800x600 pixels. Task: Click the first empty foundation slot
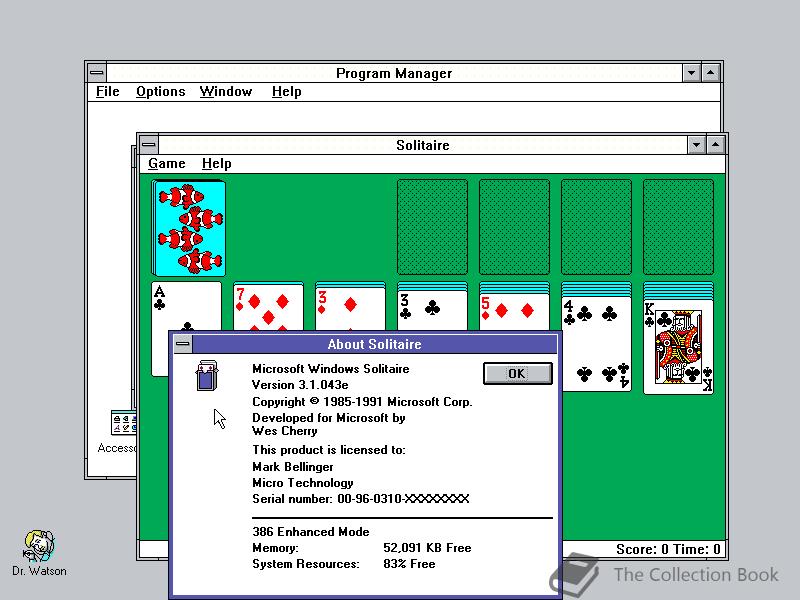click(432, 227)
